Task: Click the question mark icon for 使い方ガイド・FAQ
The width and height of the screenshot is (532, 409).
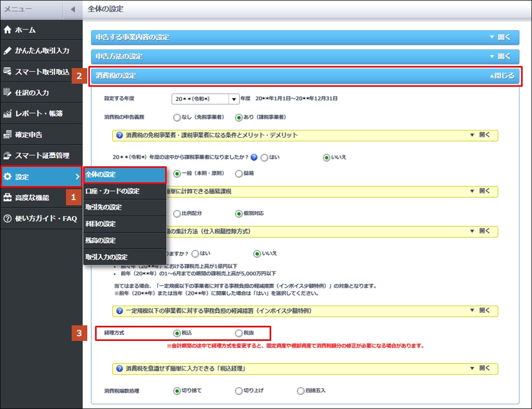Action: (7, 219)
